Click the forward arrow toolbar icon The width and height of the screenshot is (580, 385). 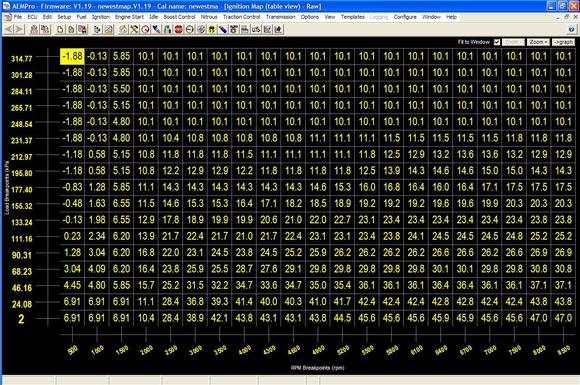[x=19, y=29]
